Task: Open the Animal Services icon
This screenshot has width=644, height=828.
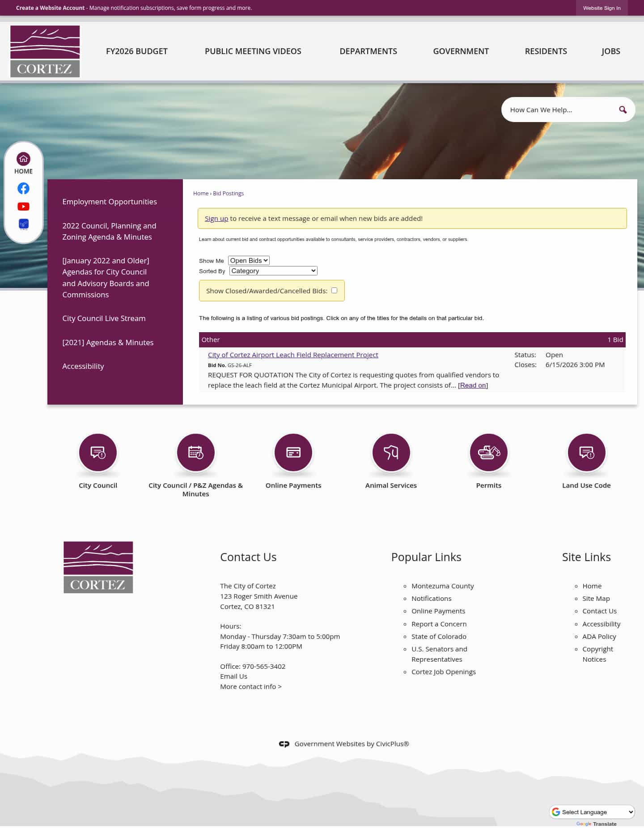Action: pyautogui.click(x=391, y=452)
